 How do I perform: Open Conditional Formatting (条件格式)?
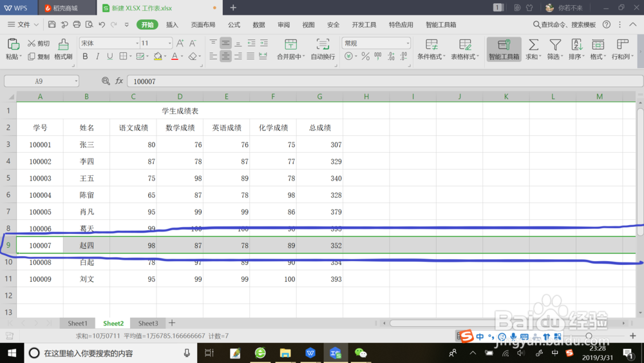(431, 50)
